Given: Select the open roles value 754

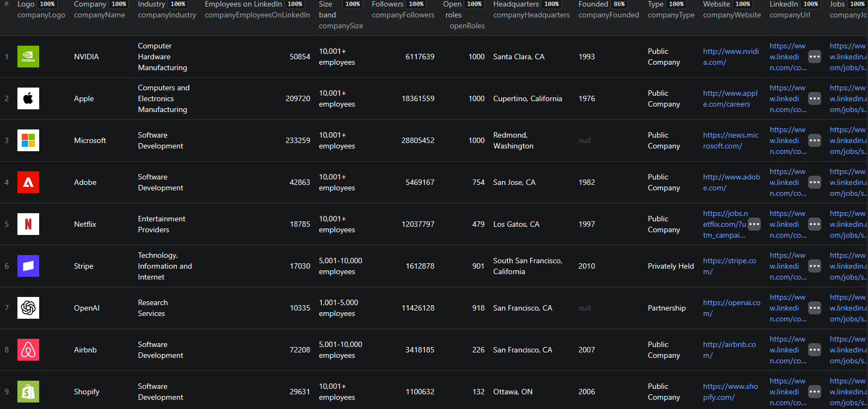Looking at the screenshot, I should coord(478,182).
